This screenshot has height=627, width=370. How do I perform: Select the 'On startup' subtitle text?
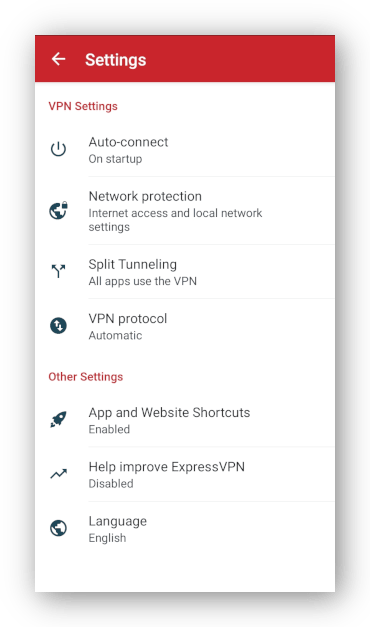[x=115, y=159]
